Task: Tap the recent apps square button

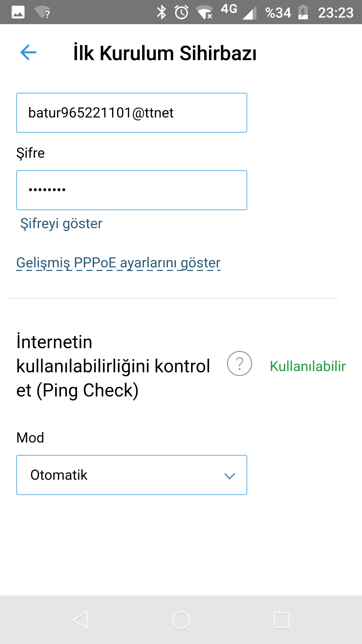Action: [x=282, y=620]
